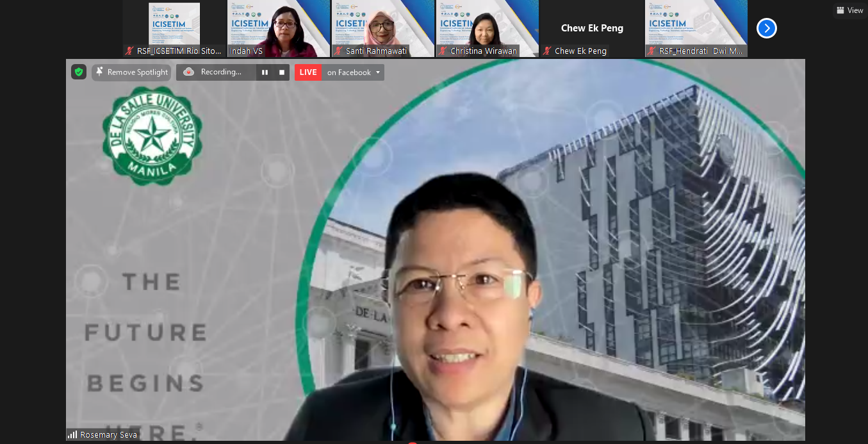Screen dimensions: 868x444
Task: Click the red LIVE badge
Action: (308, 72)
